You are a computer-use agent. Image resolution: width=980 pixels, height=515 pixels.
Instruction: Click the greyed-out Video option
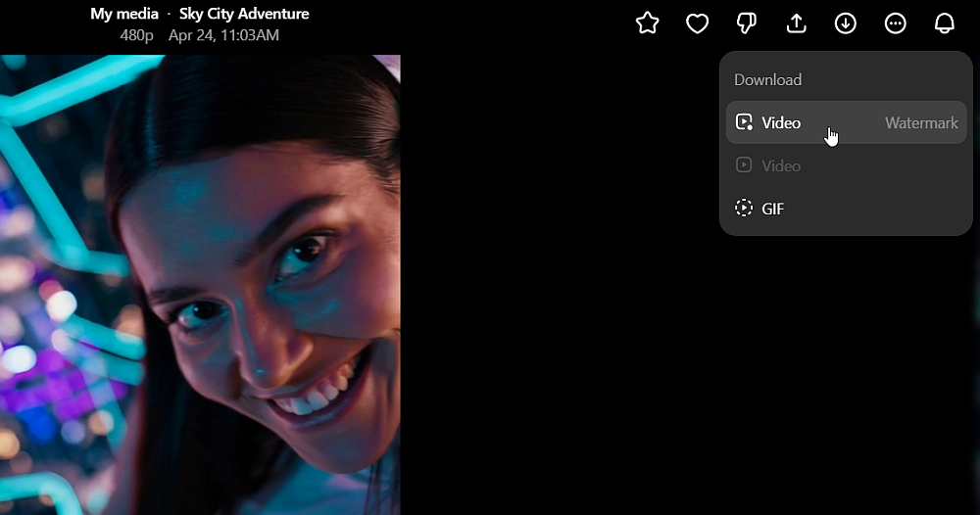click(781, 166)
